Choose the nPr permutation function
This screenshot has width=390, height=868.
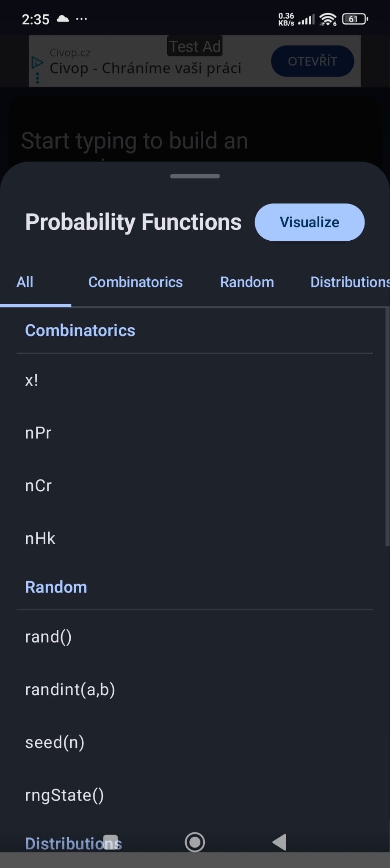38,433
